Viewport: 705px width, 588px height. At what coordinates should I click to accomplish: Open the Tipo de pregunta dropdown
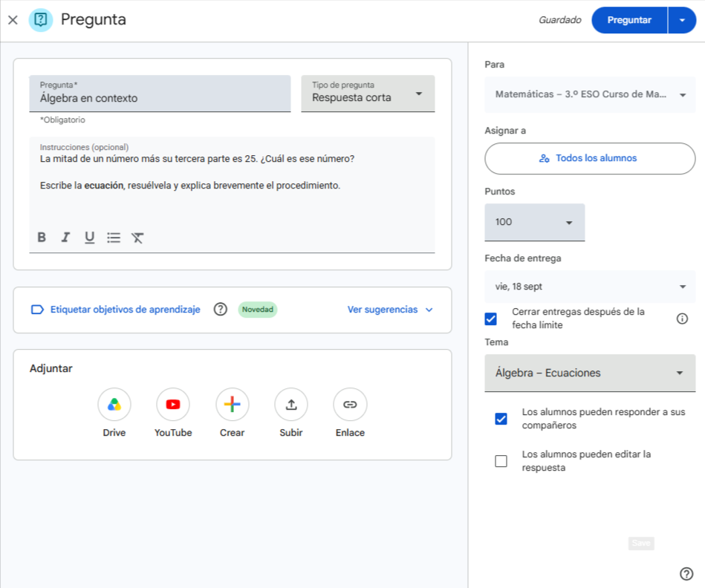(368, 94)
